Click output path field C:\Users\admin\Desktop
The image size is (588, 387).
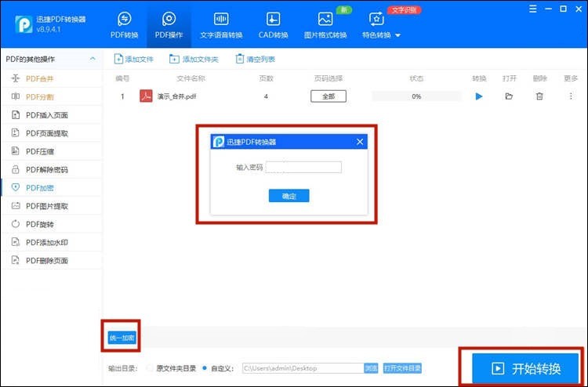click(303, 368)
